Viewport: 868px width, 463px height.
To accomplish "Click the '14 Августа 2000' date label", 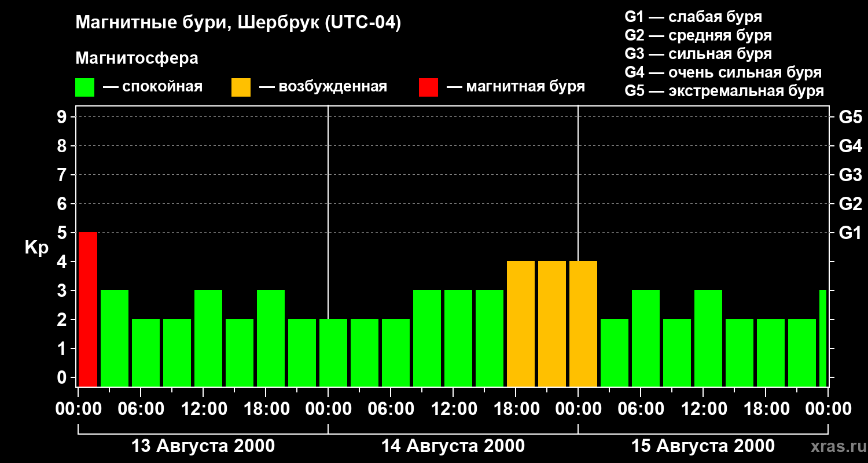I will point(453,446).
